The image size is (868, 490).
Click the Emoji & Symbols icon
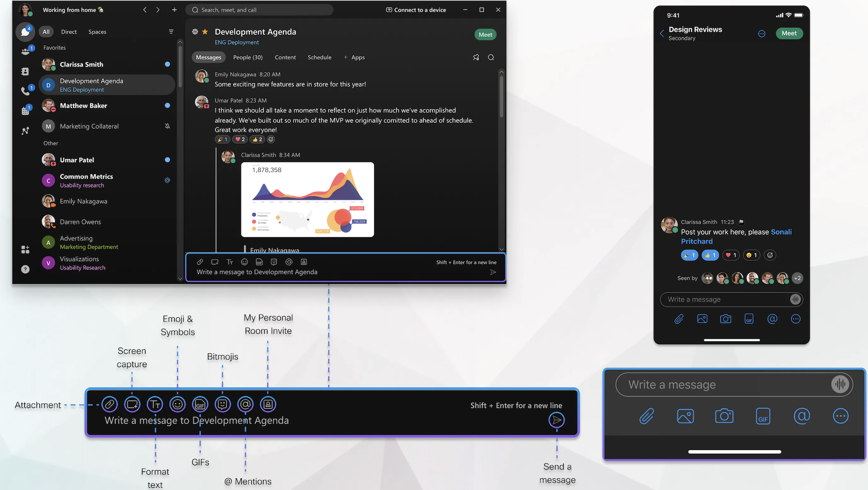[x=177, y=404]
